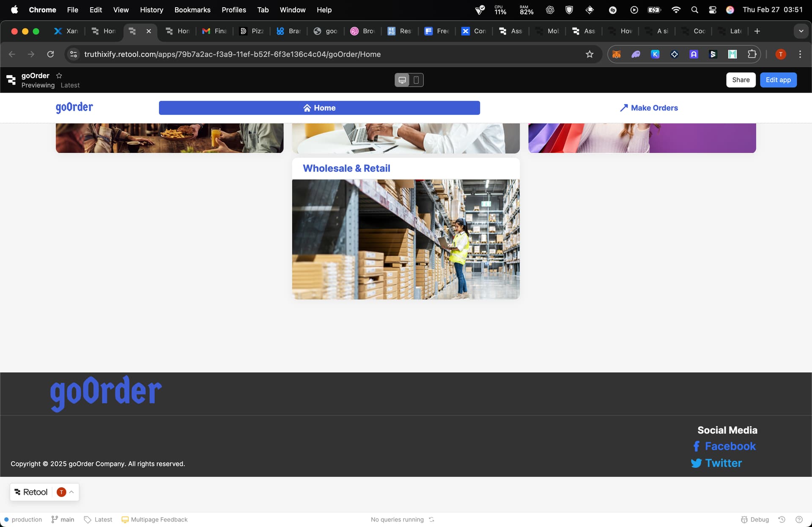
Task: Click the copyright notice text
Action: [x=98, y=464]
